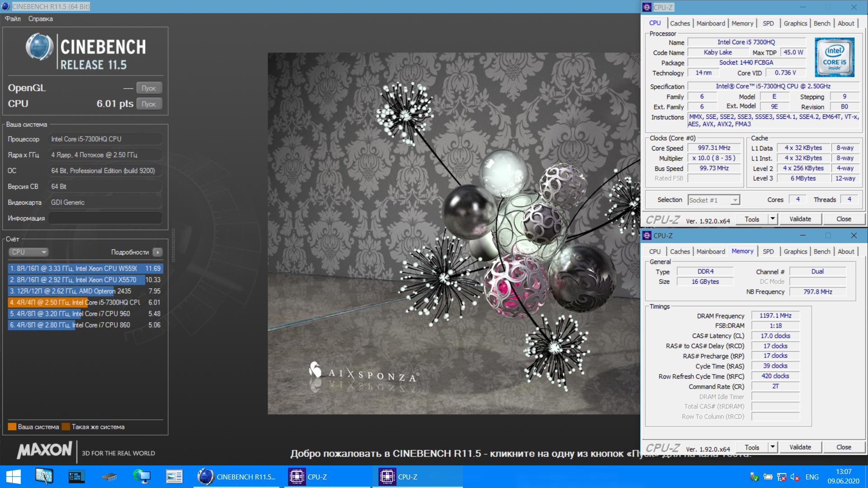Click the lower CPU-Z title bar icon
Screen dimensions: 868x488
tap(647, 235)
